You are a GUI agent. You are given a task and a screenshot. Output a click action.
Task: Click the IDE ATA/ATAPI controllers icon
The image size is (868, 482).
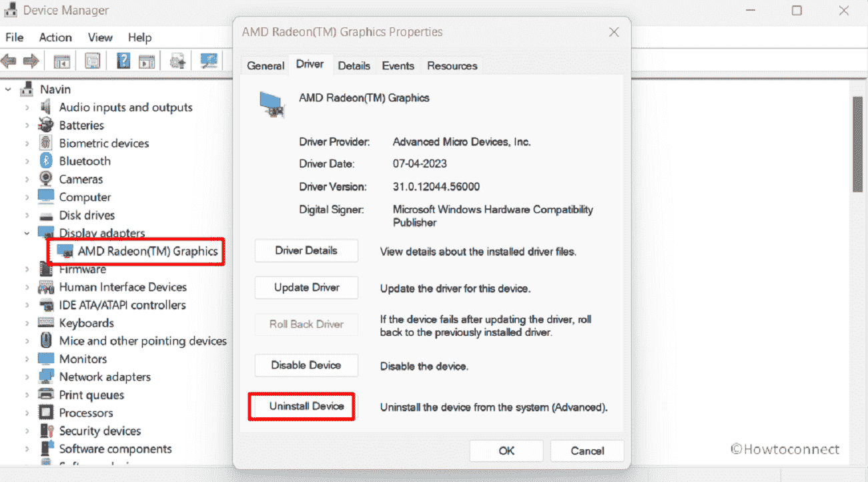[x=46, y=305]
